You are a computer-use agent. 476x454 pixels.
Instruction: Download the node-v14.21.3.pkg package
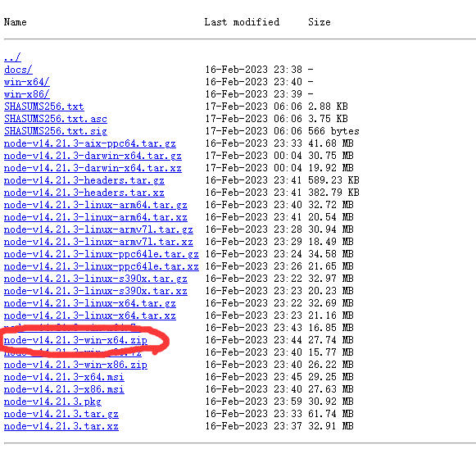(x=52, y=402)
